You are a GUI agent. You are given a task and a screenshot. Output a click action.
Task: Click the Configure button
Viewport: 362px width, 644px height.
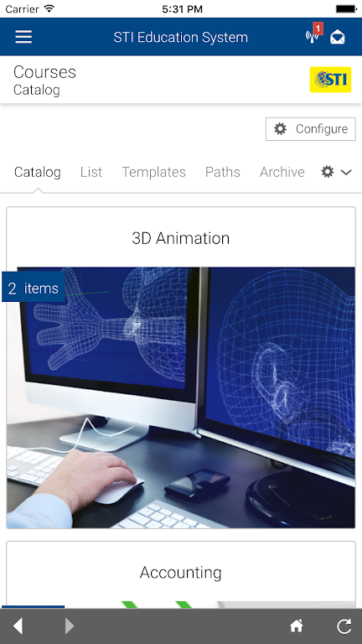tap(311, 129)
